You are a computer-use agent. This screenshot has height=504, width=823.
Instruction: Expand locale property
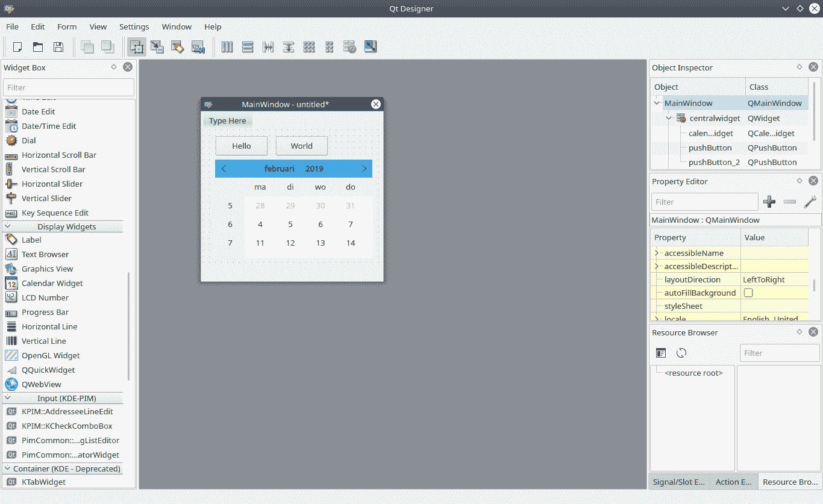pos(657,319)
